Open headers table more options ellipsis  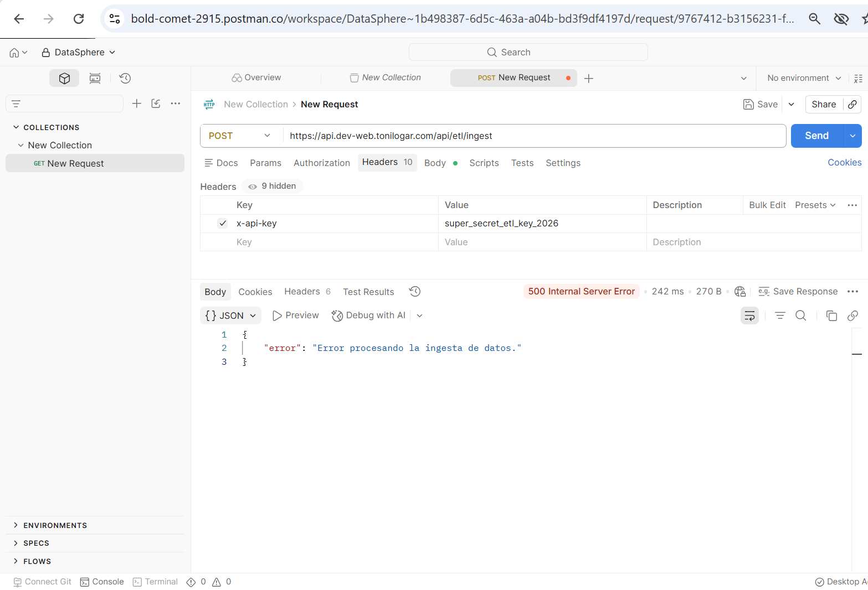852,205
